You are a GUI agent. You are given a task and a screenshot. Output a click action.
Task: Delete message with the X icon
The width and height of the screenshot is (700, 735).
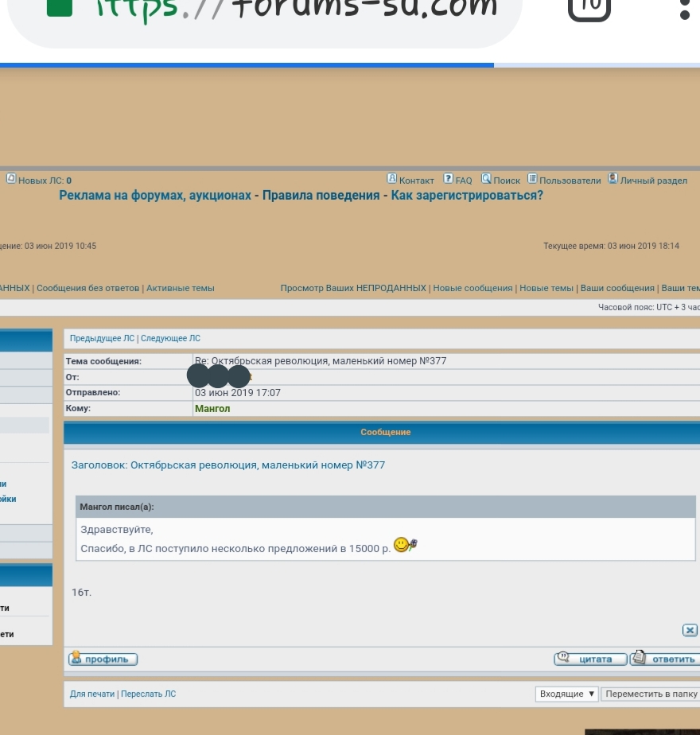pos(690,630)
